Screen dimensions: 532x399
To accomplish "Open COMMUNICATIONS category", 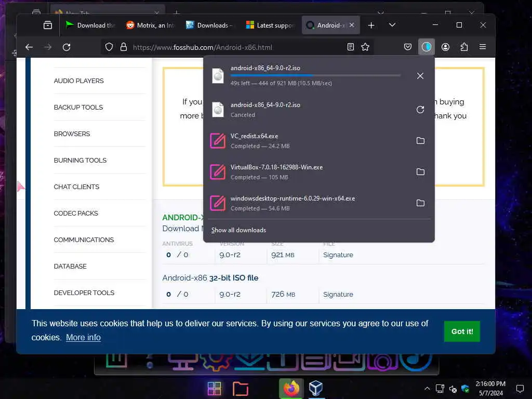I will (84, 240).
